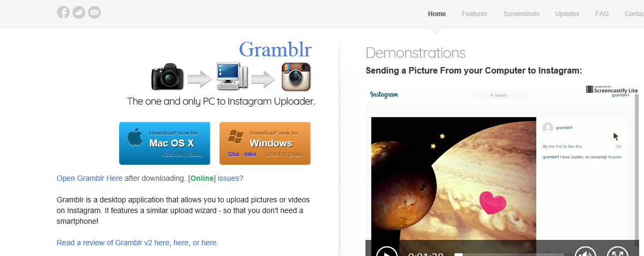Click the issues? link
The width and height of the screenshot is (644, 256).
click(x=231, y=178)
